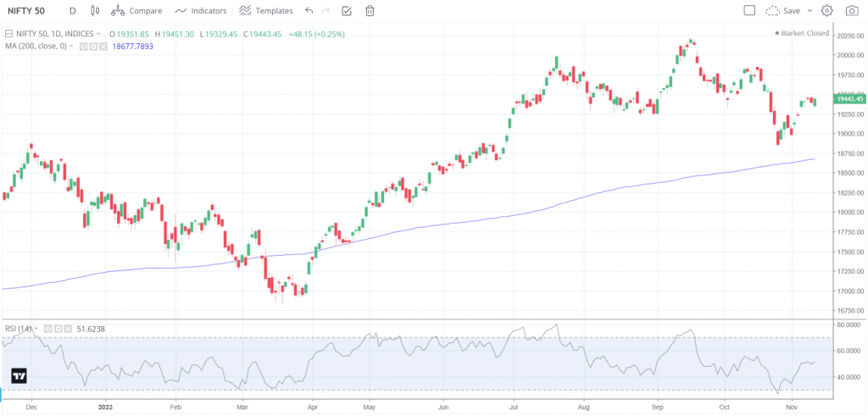868x416 pixels.
Task: Hide the RSI indicator with eye icon
Action: coord(48,329)
